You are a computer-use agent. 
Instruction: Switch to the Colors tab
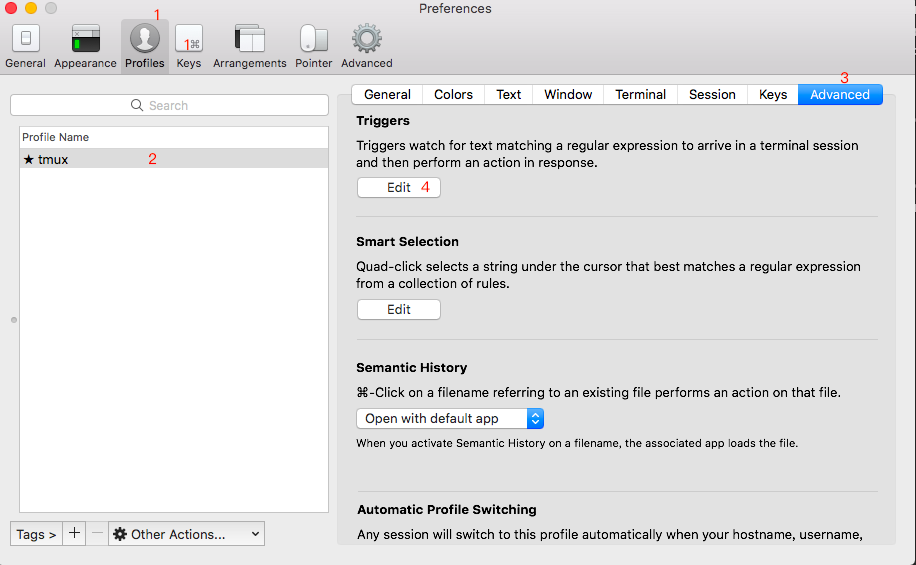coord(453,95)
